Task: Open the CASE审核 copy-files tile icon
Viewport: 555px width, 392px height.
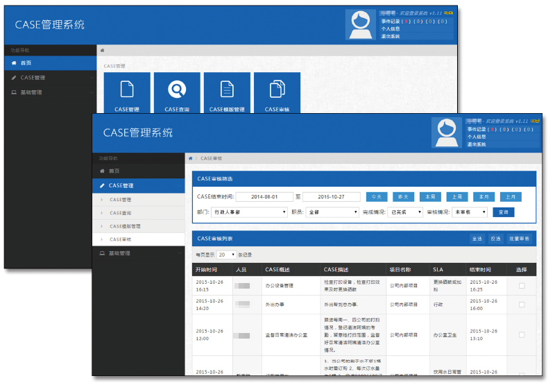Action: point(277,90)
